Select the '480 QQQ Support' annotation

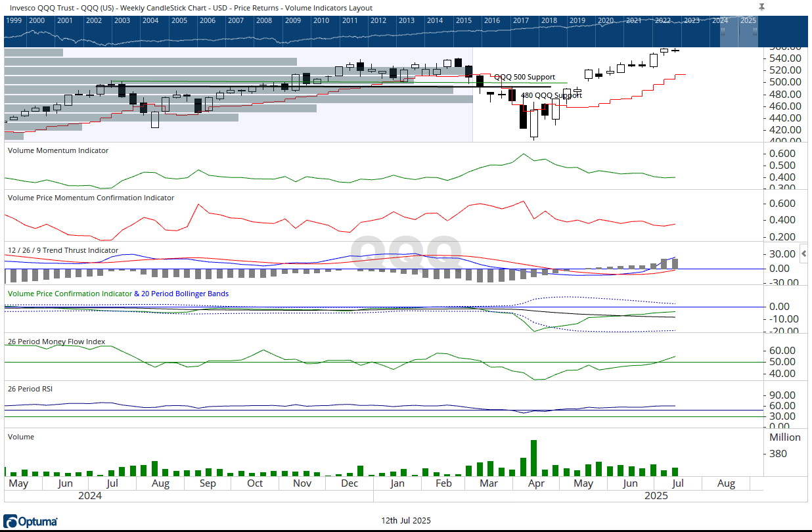pos(551,95)
